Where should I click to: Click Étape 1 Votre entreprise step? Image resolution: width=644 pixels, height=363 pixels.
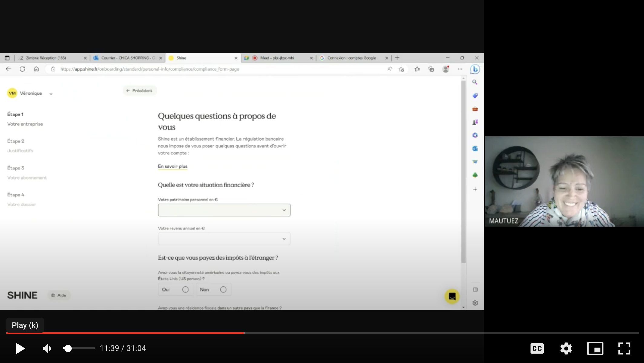(x=25, y=119)
